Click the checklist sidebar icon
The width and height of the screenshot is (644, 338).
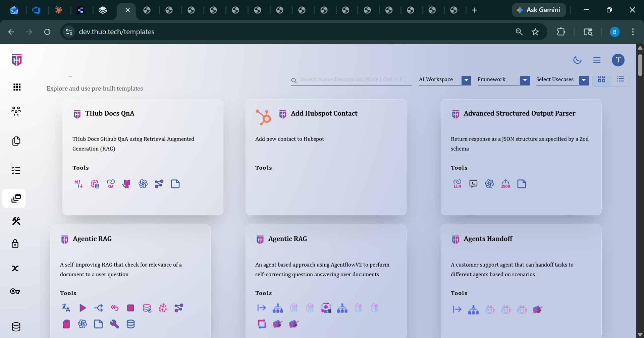point(16,171)
